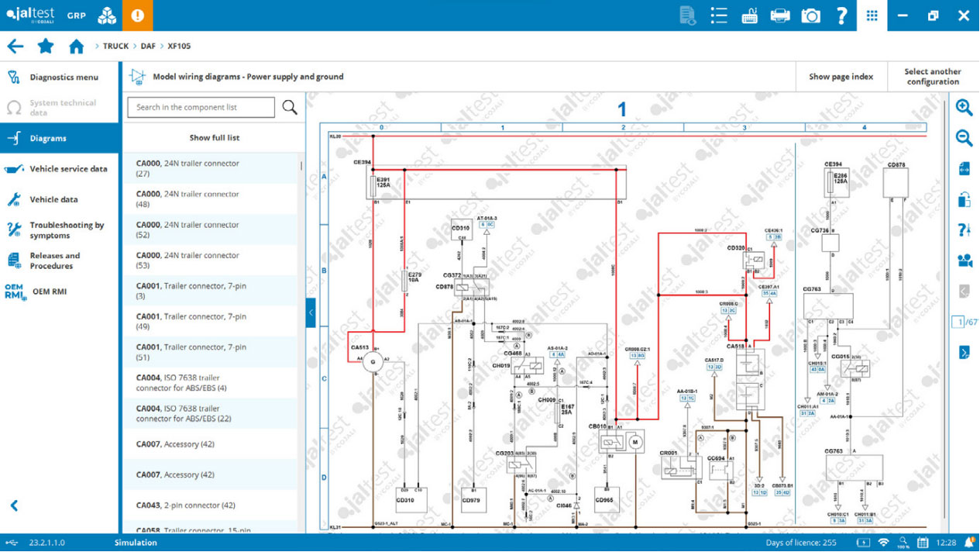Viewport: 980px width, 552px height.
Task: Click the 100% zoom level indicator
Action: (903, 543)
